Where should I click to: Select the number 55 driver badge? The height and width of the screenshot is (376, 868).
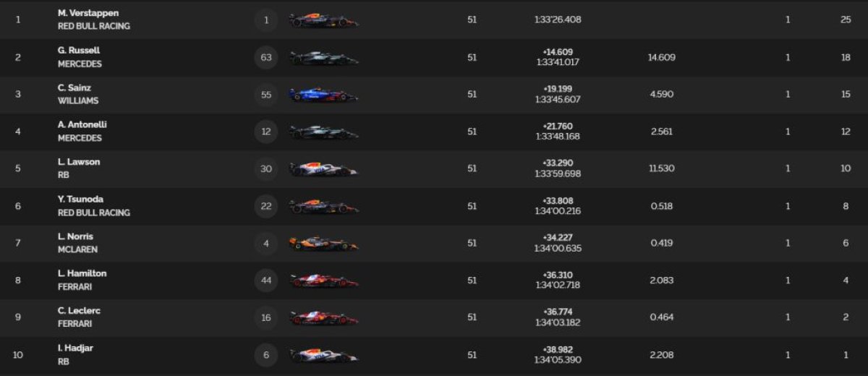(266, 95)
